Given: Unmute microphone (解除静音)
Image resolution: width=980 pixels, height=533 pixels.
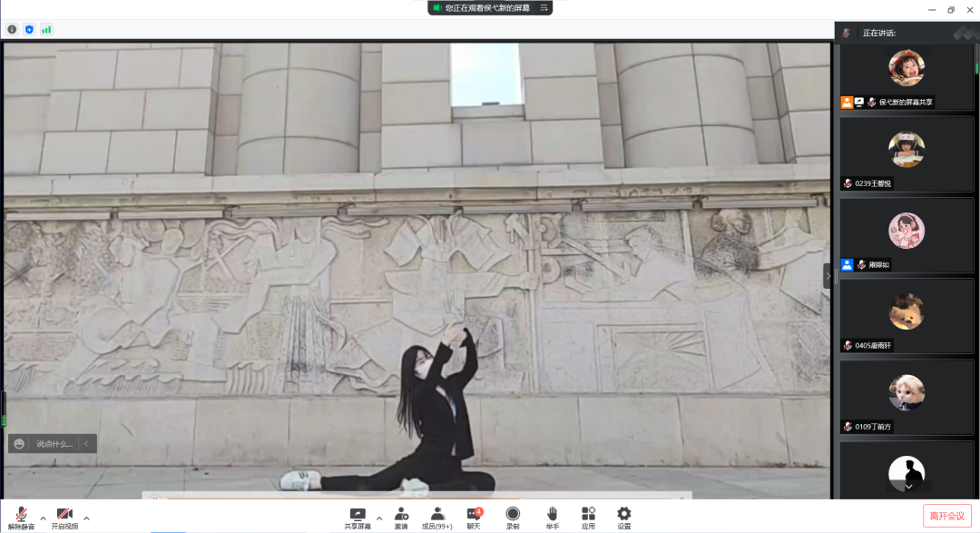Looking at the screenshot, I should [x=21, y=517].
